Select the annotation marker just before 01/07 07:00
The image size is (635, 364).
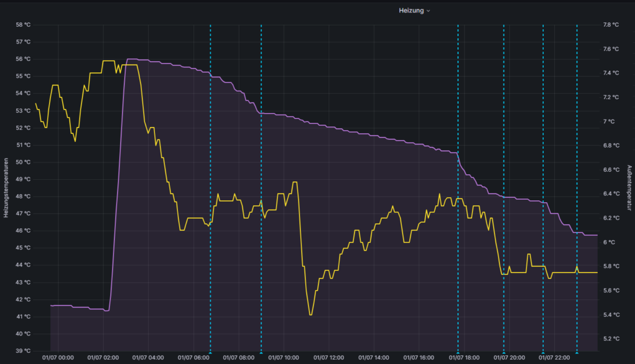pos(210,353)
